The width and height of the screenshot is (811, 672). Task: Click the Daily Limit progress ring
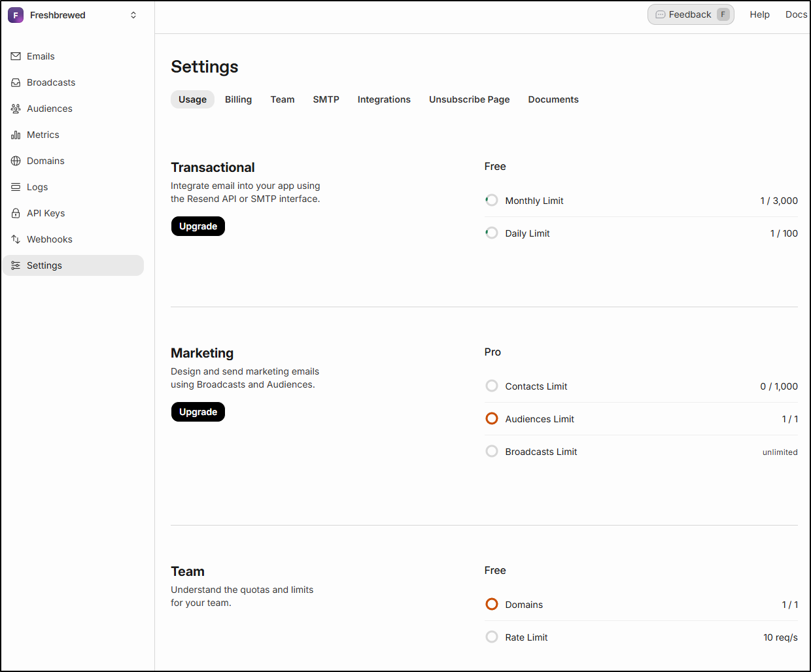[x=492, y=233]
